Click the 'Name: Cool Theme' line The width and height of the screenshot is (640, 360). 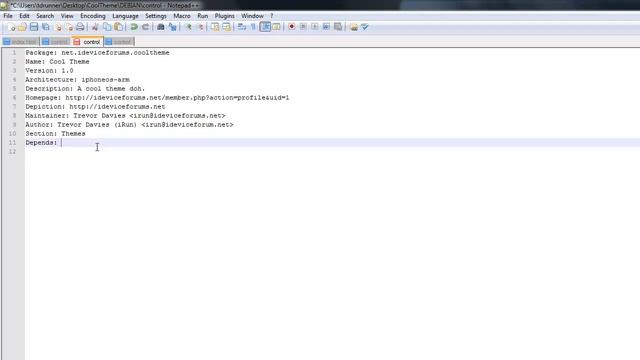tap(57, 62)
